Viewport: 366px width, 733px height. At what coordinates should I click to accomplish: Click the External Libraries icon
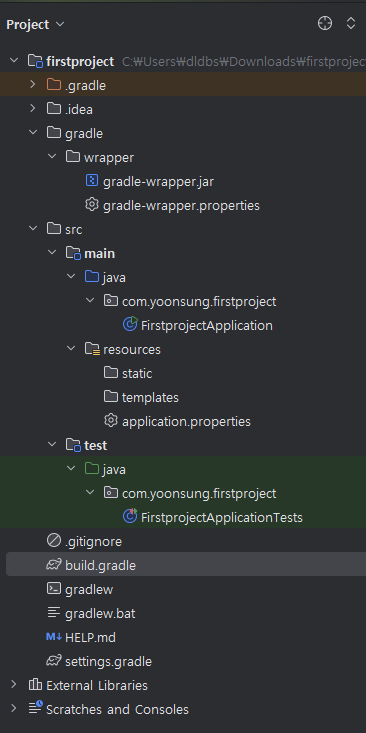(35, 685)
